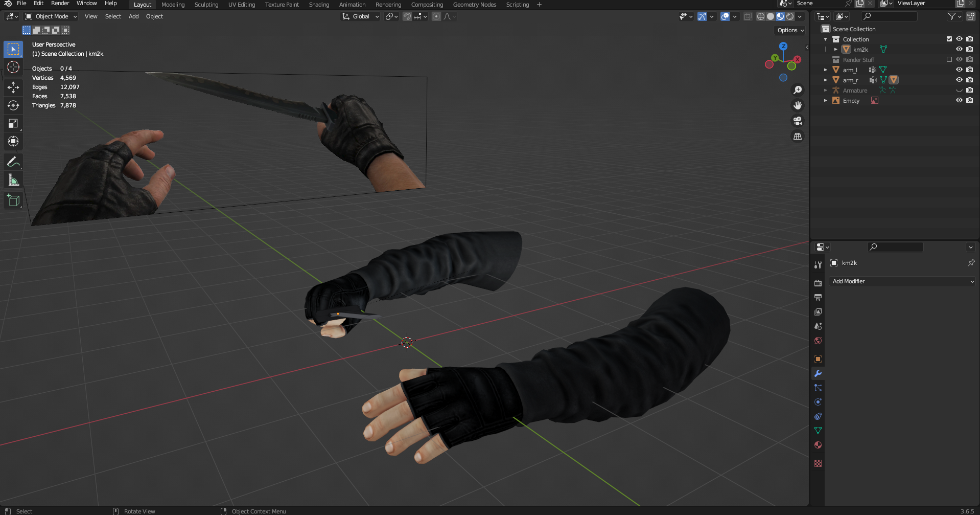This screenshot has height=515, width=980.
Task: Choose the Move tool
Action: (x=13, y=87)
